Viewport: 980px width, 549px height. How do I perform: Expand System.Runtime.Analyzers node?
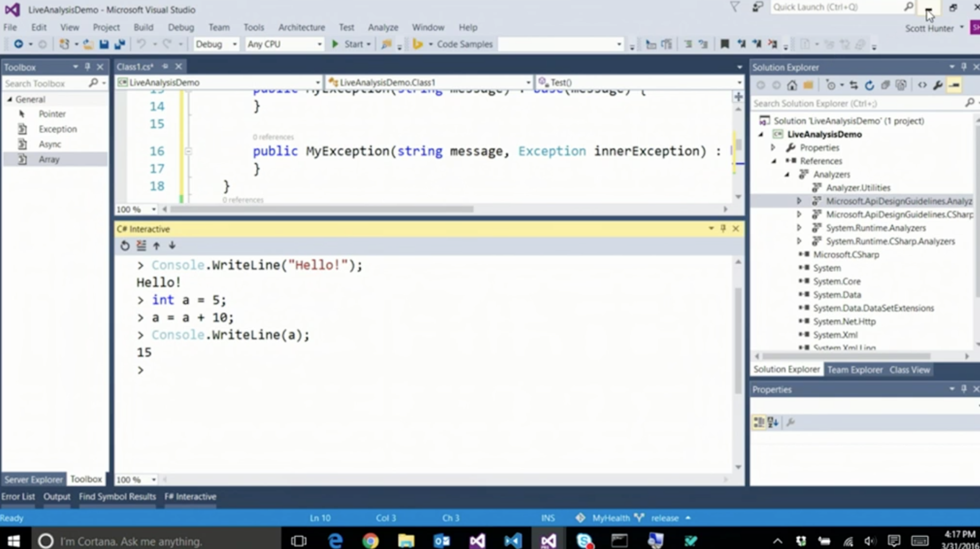pos(799,228)
